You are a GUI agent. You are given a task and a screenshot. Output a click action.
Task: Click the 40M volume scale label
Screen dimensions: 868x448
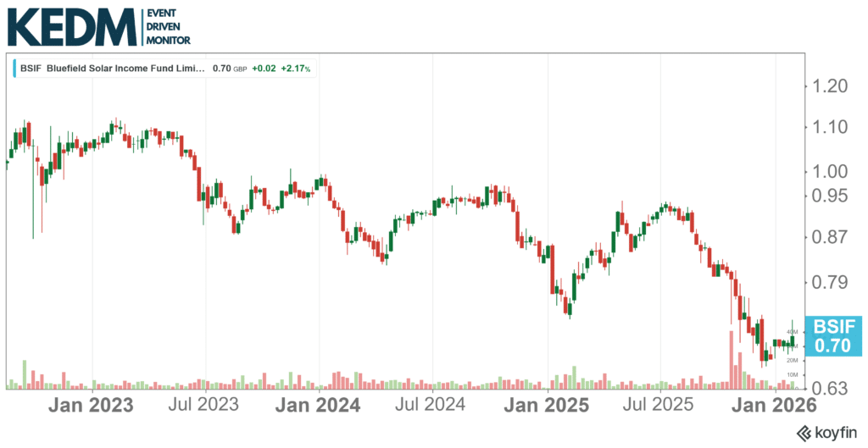click(793, 331)
